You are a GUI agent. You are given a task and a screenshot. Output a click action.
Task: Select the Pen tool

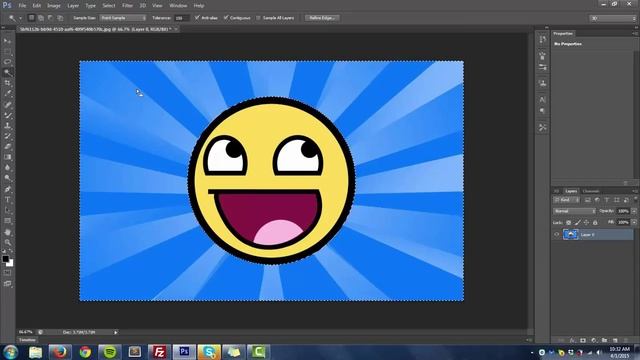pos(7,189)
